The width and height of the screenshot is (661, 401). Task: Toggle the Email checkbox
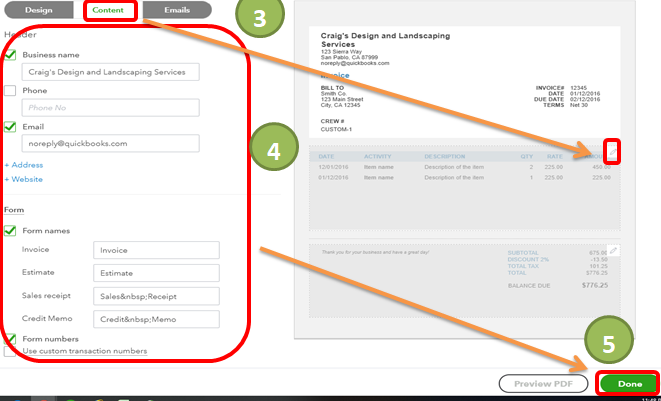pos(10,126)
